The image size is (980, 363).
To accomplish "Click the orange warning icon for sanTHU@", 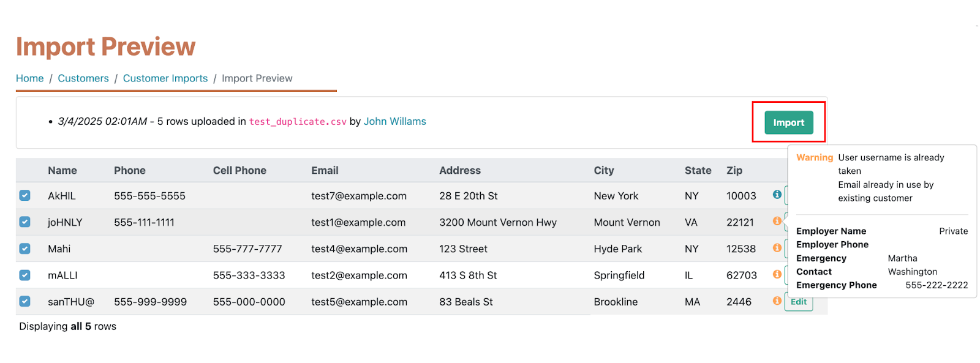I will (777, 301).
